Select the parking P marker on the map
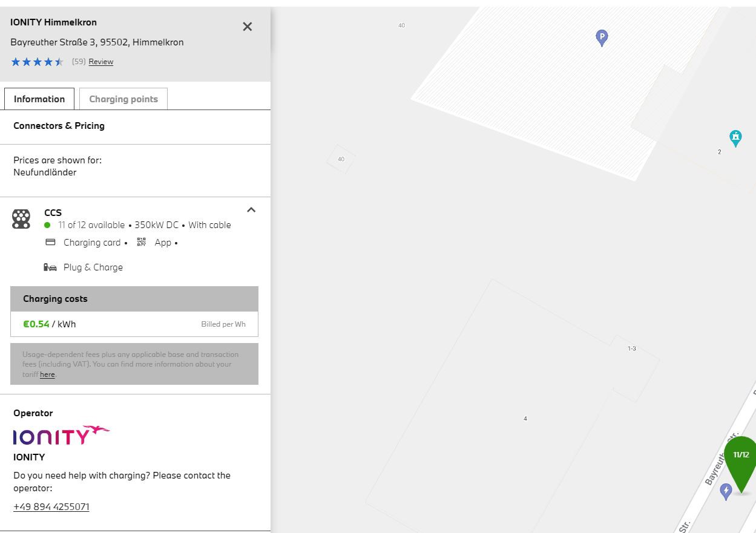This screenshot has width=756, height=533. coord(602,38)
